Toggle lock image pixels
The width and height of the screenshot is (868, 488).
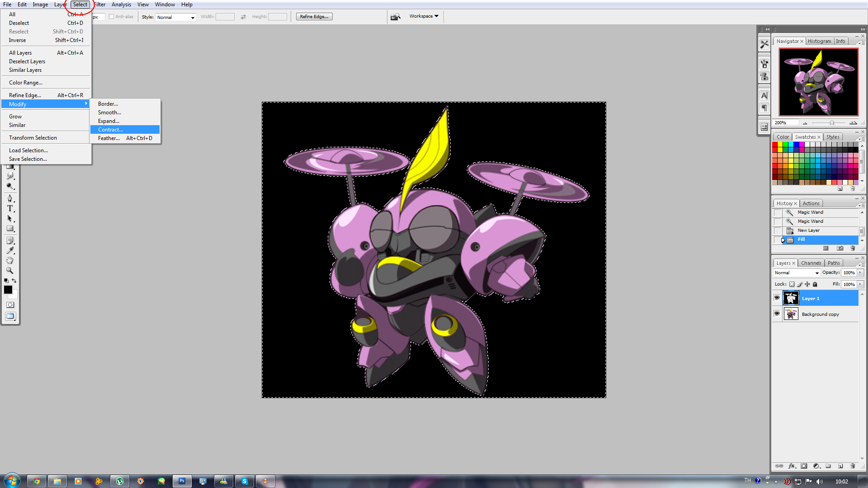point(800,284)
